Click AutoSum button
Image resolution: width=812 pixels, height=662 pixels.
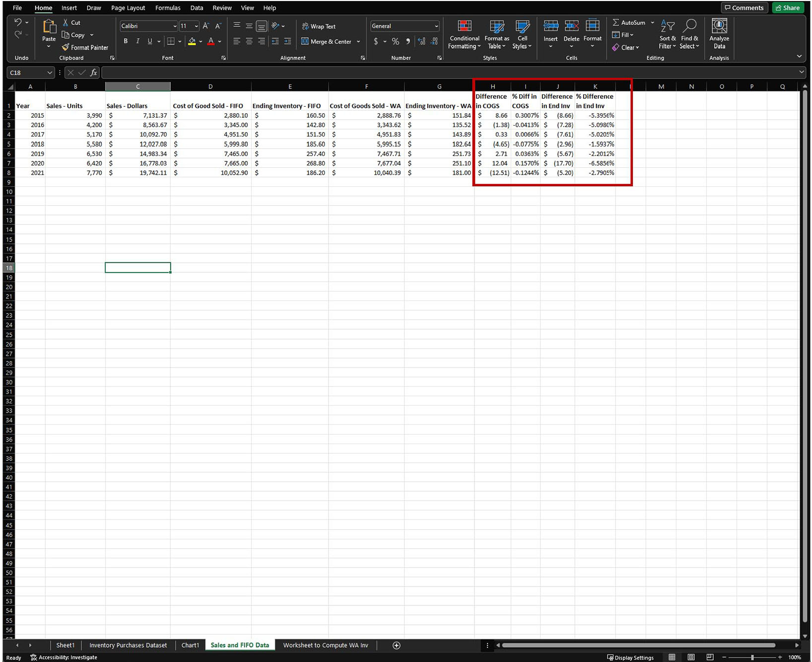[x=629, y=22]
